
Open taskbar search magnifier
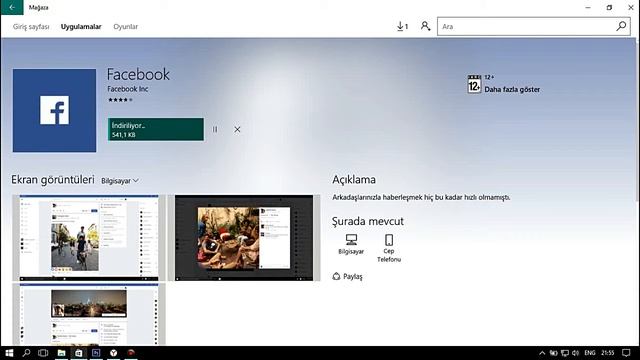click(26, 353)
